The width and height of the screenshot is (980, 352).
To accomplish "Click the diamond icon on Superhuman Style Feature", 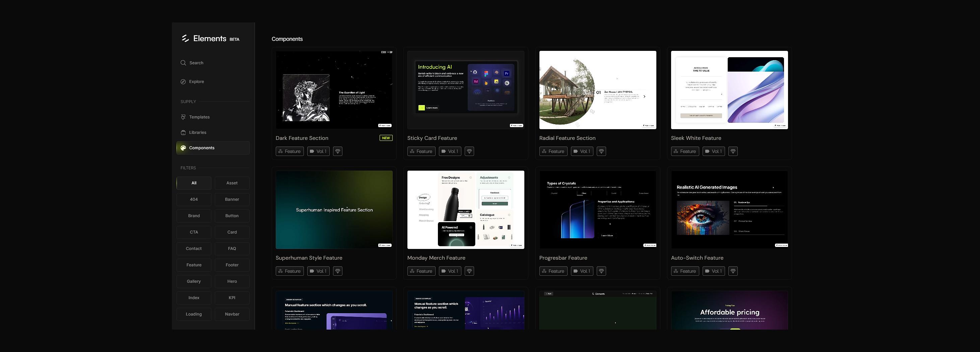I will [337, 271].
